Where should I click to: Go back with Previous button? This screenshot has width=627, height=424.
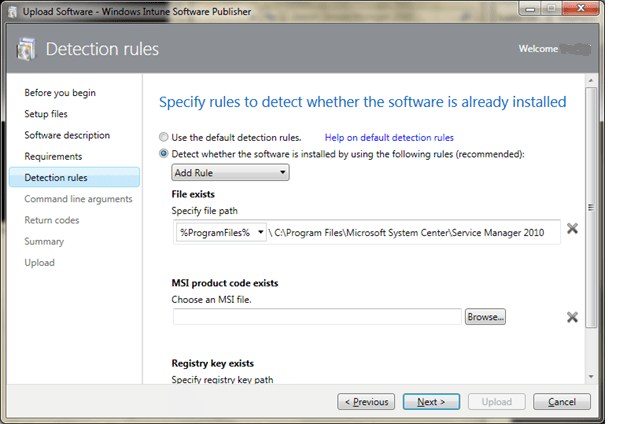coord(366,402)
